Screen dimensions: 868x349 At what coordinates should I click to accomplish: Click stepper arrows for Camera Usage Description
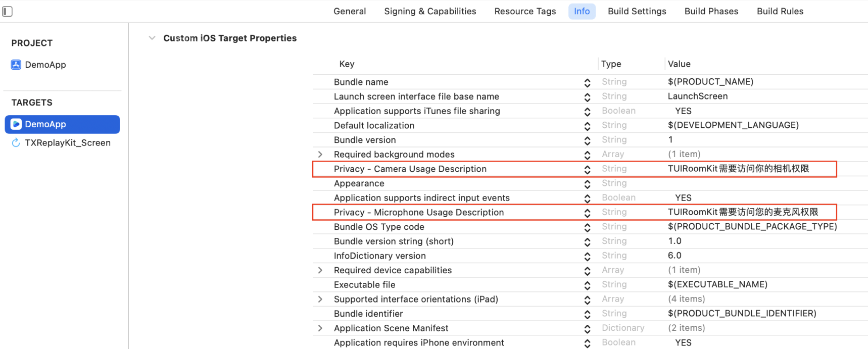pyautogui.click(x=587, y=169)
